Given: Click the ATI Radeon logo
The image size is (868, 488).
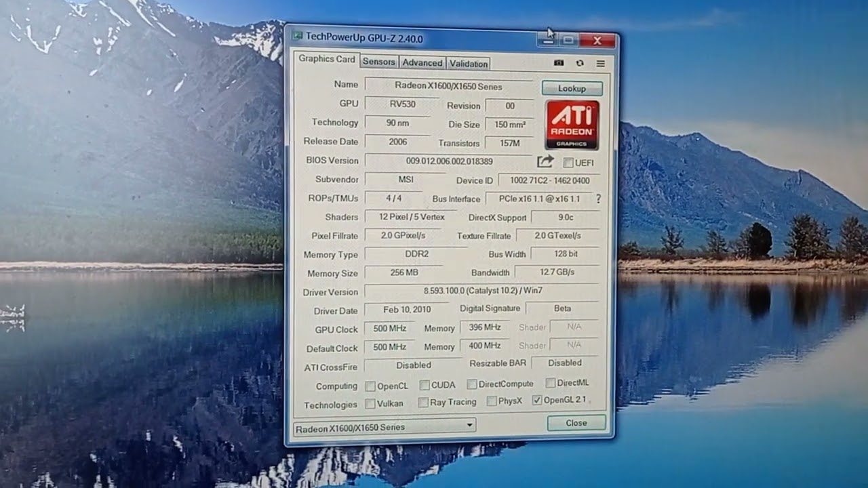Looking at the screenshot, I should (572, 125).
